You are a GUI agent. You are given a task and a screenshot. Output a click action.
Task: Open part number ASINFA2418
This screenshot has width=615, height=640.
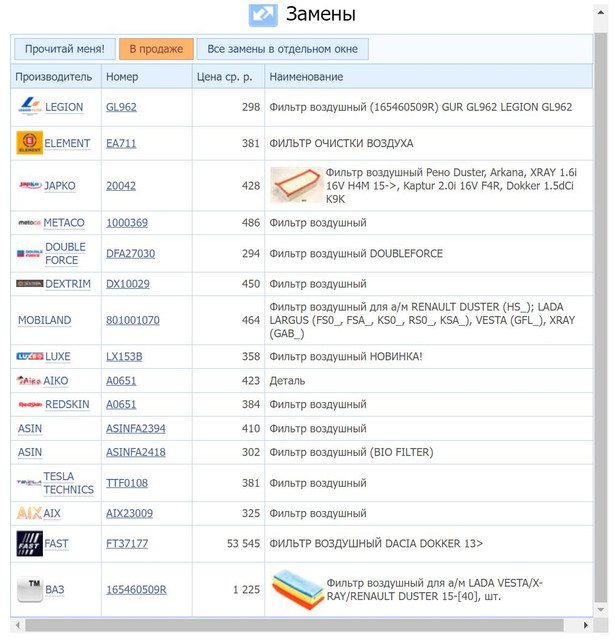136,452
